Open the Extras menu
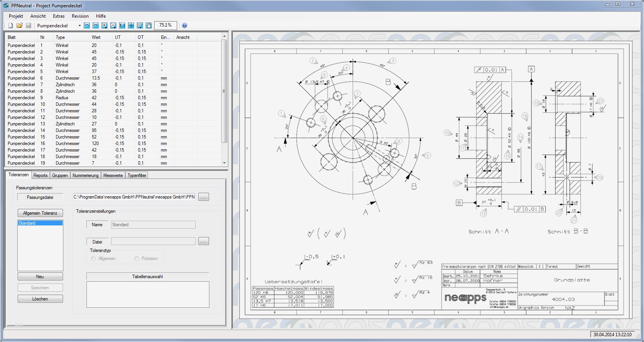 point(59,16)
